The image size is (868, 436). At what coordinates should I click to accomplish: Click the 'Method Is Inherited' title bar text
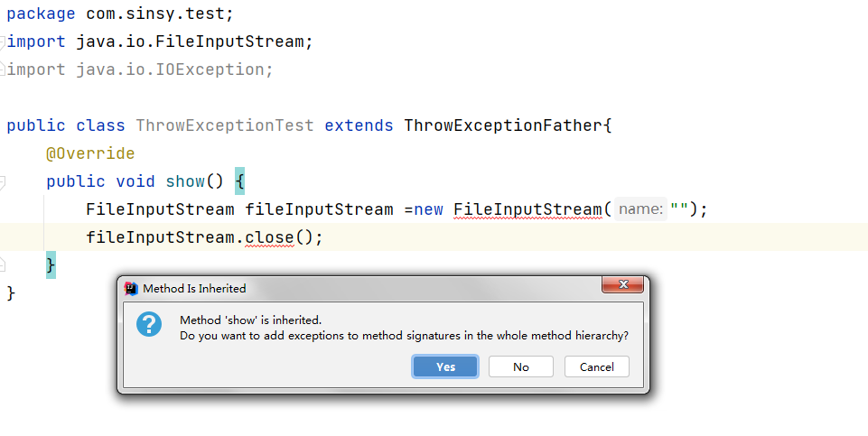[x=194, y=288]
